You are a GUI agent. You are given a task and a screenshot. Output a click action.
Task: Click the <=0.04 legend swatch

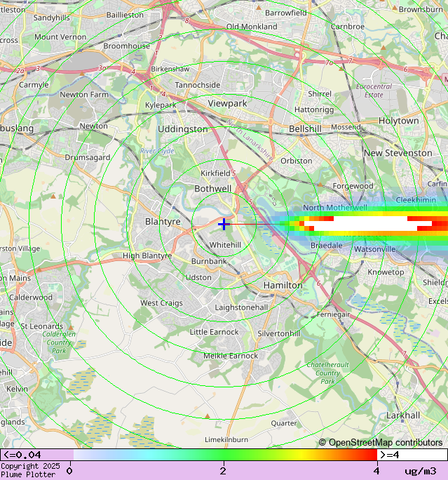[36, 455]
